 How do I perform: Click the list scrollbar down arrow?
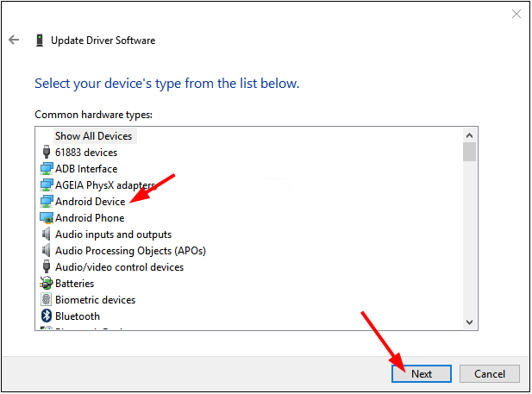[470, 322]
